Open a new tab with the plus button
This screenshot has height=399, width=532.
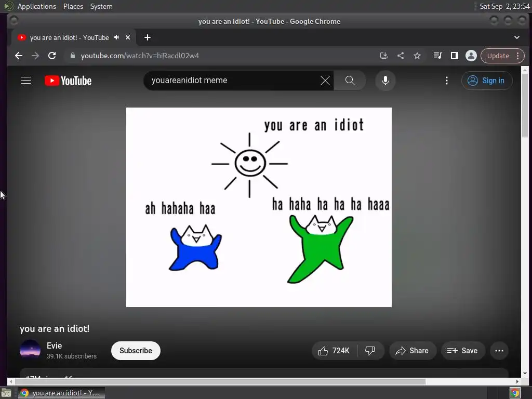[147, 37]
